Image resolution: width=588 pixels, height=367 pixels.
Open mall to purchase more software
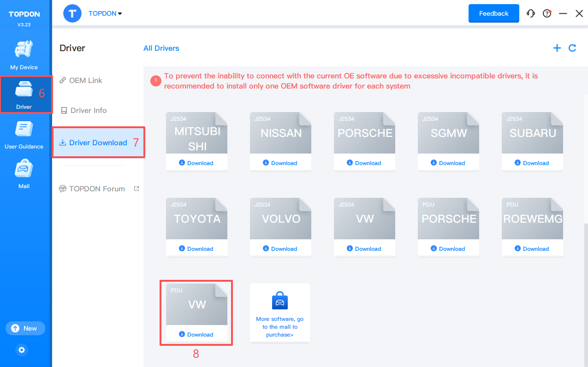[x=280, y=314]
